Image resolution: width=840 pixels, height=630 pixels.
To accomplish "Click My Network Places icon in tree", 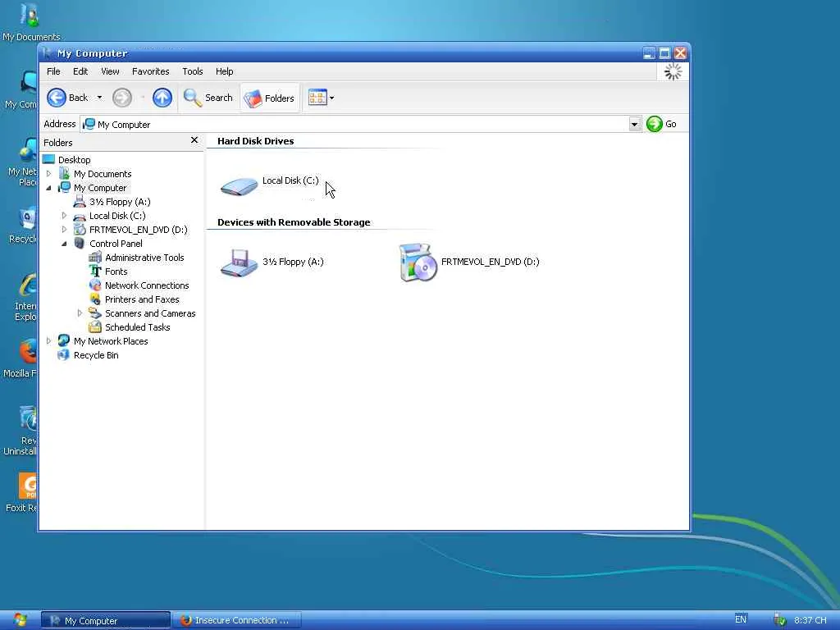I will click(x=64, y=340).
